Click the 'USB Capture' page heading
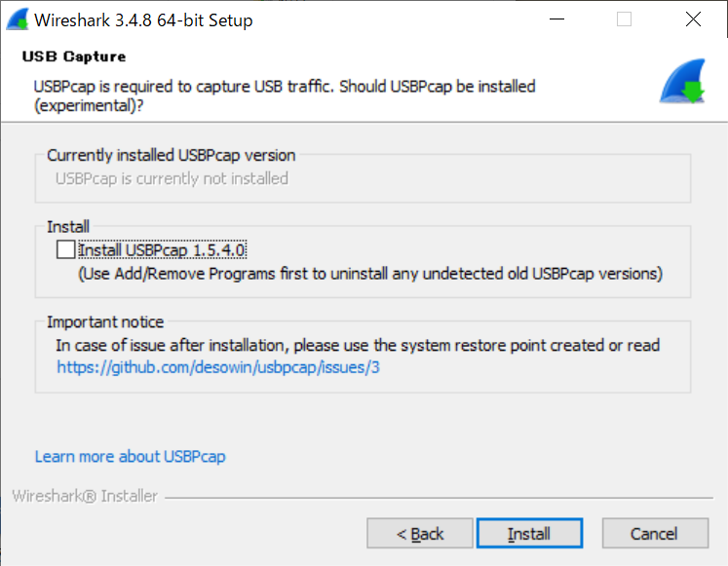This screenshot has width=728, height=566. click(74, 57)
